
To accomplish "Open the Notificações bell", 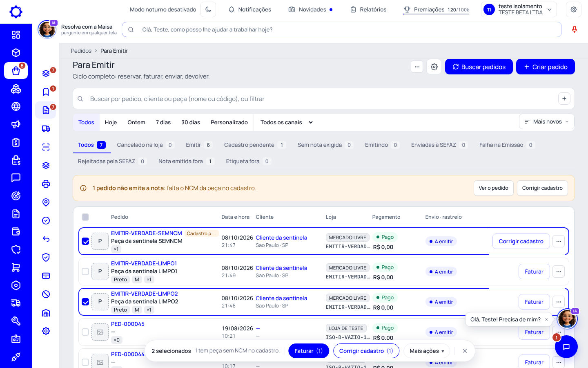I will click(249, 9).
